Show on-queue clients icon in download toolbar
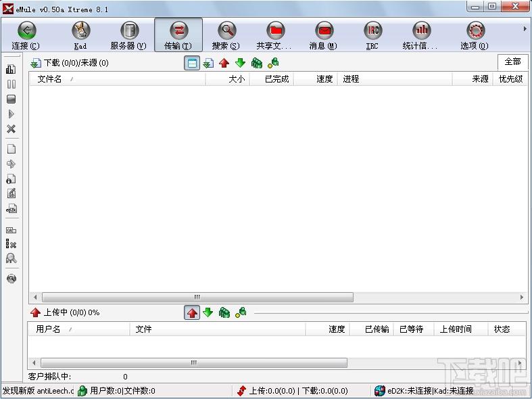532x399 pixels. pos(257,63)
